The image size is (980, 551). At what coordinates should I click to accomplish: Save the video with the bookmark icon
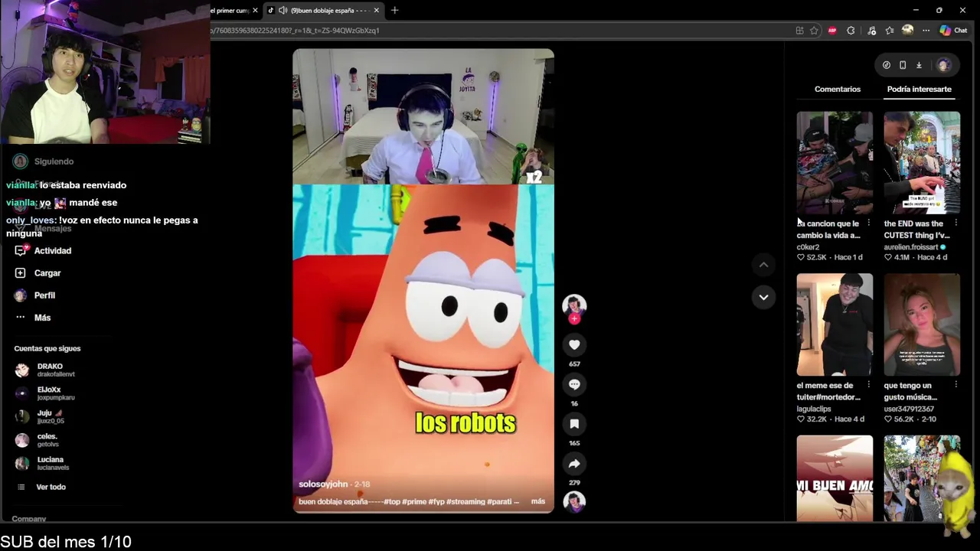click(574, 424)
